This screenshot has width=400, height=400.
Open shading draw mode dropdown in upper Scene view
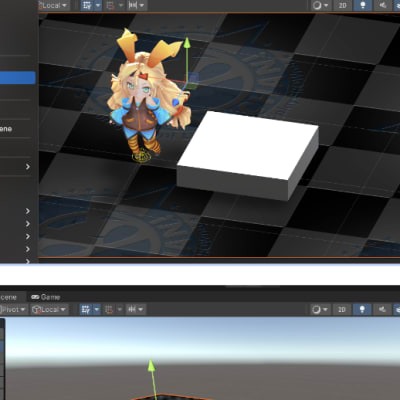(x=320, y=5)
